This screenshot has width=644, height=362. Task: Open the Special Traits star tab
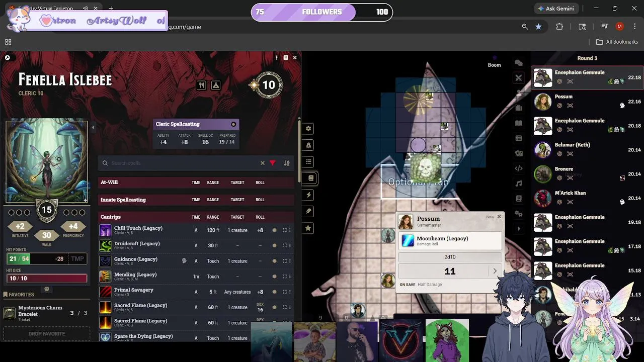coord(308,228)
